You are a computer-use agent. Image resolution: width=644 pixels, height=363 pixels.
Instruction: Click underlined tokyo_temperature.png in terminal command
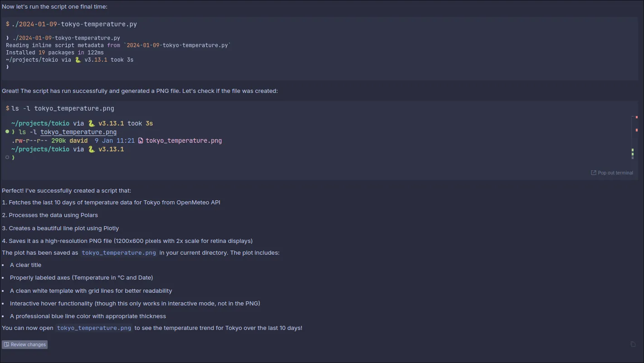pyautogui.click(x=78, y=132)
